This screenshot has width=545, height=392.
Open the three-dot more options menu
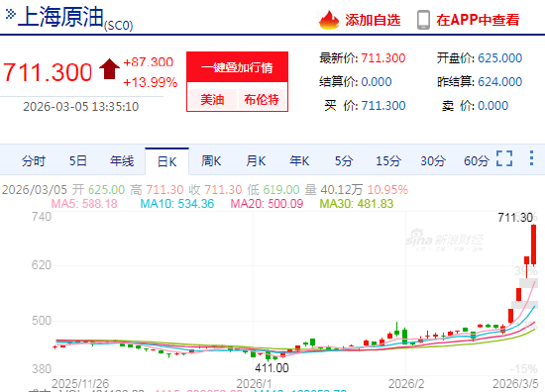[531, 158]
